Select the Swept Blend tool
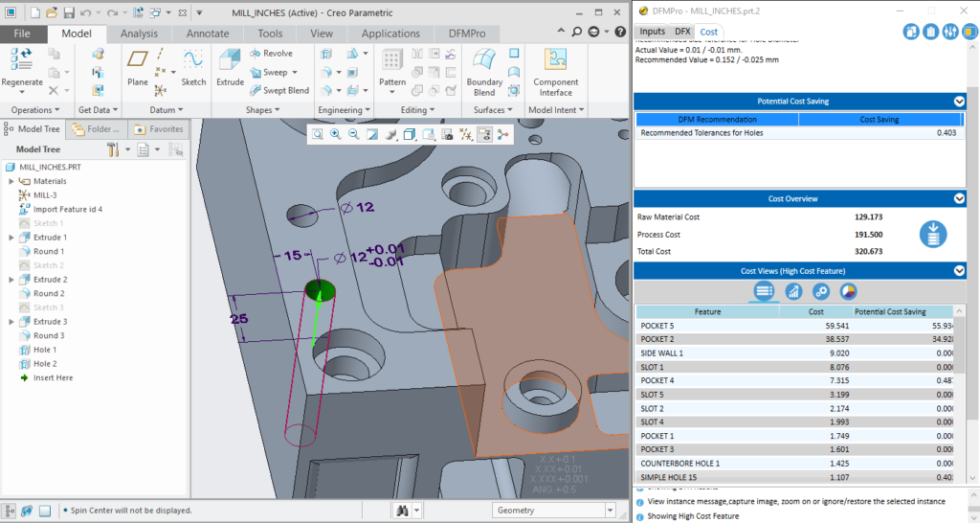 point(279,90)
